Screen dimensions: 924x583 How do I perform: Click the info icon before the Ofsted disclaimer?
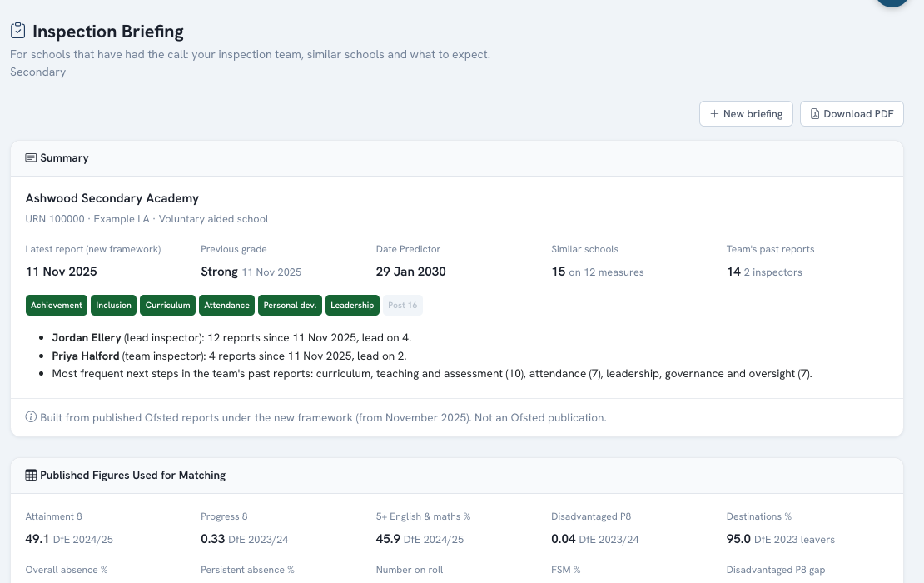[31, 417]
